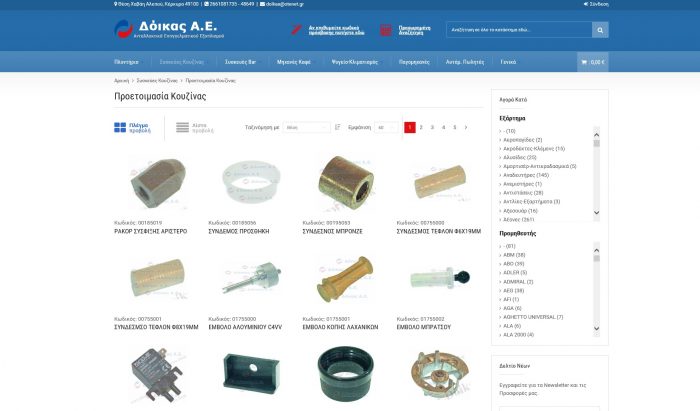Open the Μηχανές Καφέ menu
The width and height of the screenshot is (700, 411).
pos(293,62)
